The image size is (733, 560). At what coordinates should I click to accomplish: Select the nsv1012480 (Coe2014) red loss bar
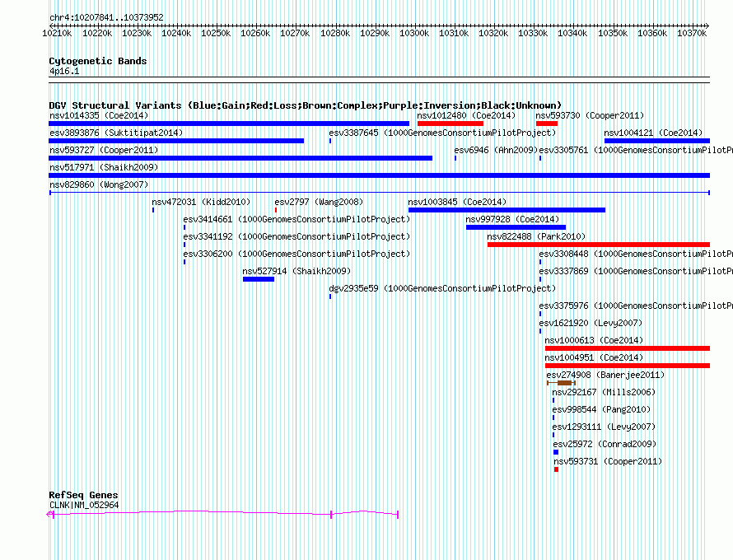click(450, 124)
